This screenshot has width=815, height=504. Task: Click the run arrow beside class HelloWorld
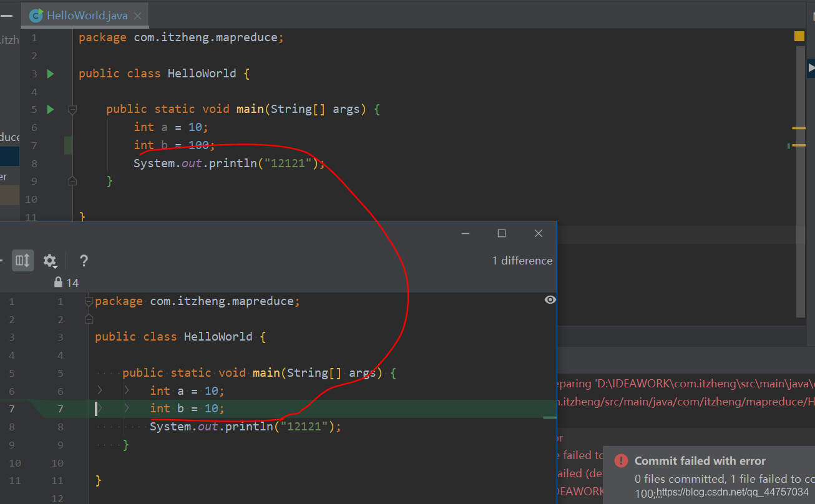point(51,74)
